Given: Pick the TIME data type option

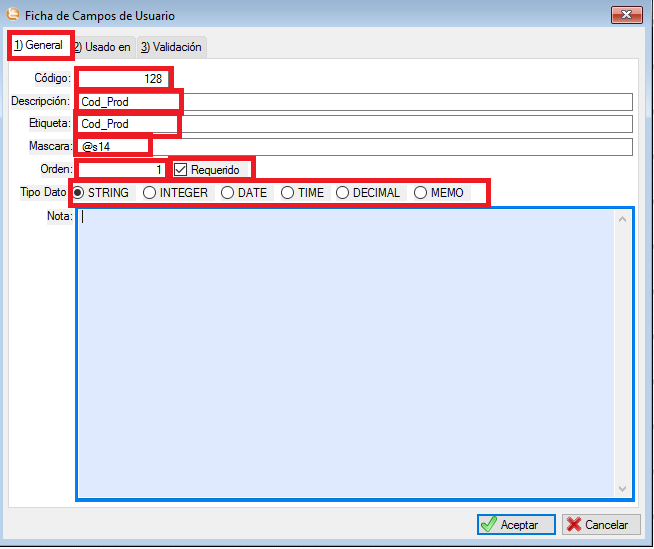Looking at the screenshot, I should [x=288, y=193].
